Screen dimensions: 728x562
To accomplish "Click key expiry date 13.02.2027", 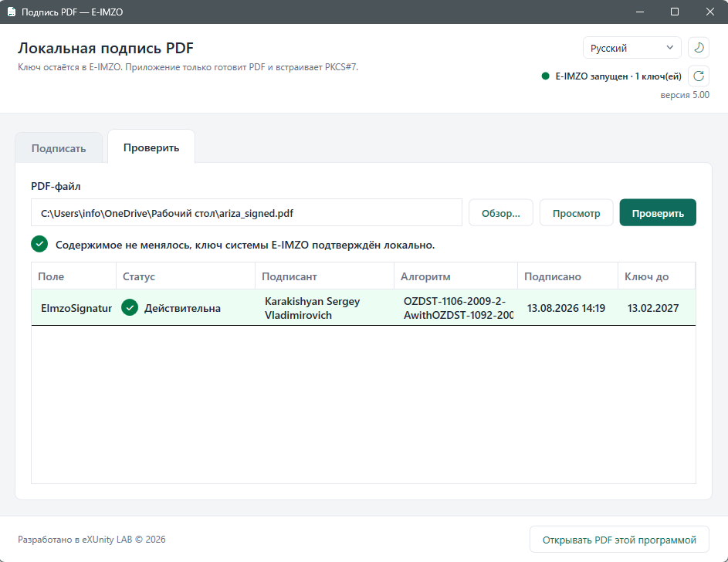I will (653, 308).
